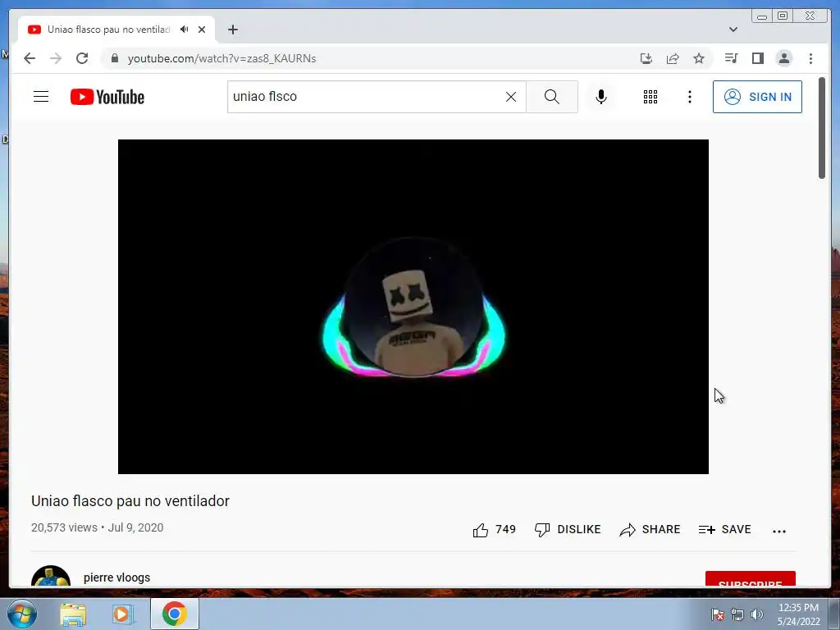Open the YouTube apps grid
This screenshot has height=630, width=840.
tap(651, 97)
